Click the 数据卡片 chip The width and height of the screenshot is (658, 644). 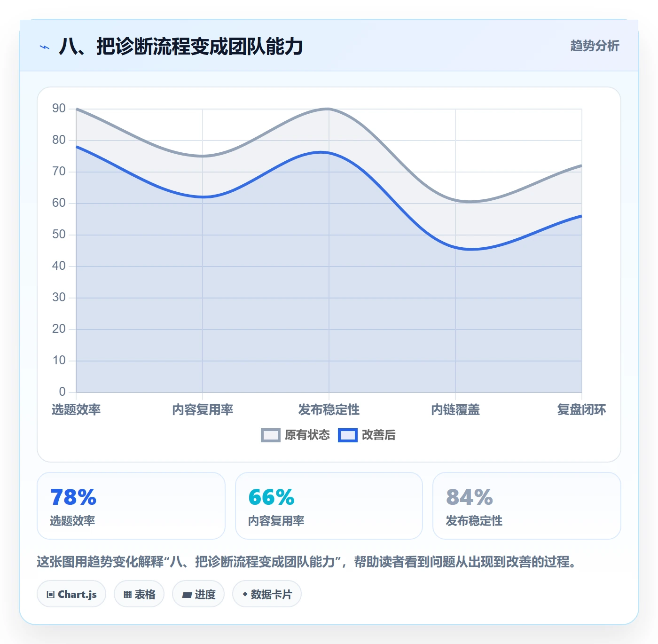click(x=267, y=594)
